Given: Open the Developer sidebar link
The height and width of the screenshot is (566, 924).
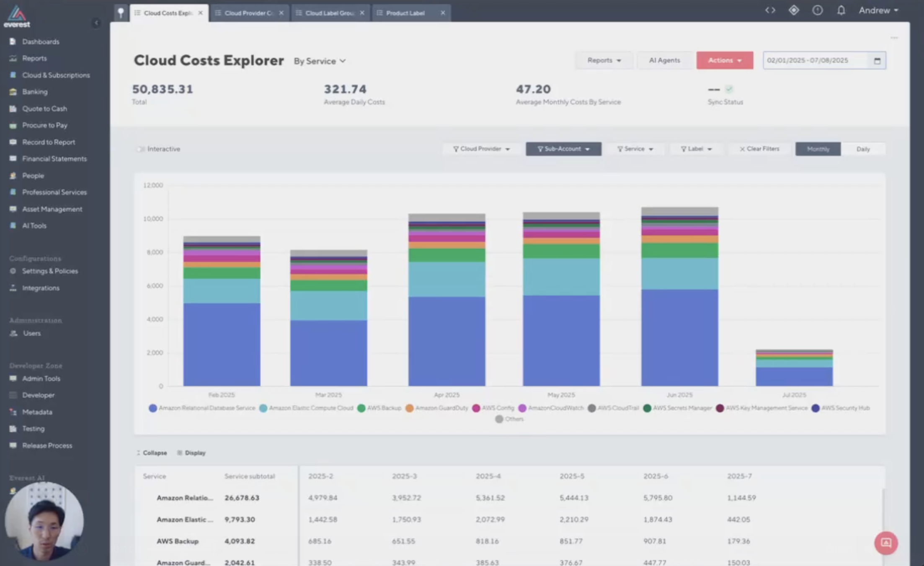Looking at the screenshot, I should (38, 395).
